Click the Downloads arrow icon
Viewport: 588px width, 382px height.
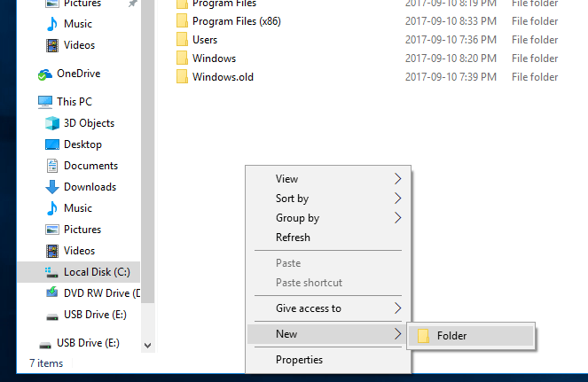pyautogui.click(x=52, y=187)
